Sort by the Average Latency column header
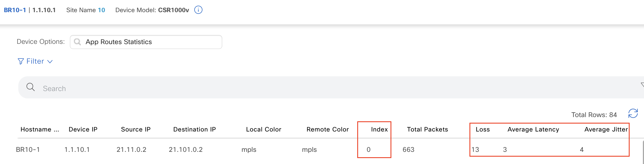The height and width of the screenshot is (164, 644). pyautogui.click(x=533, y=130)
